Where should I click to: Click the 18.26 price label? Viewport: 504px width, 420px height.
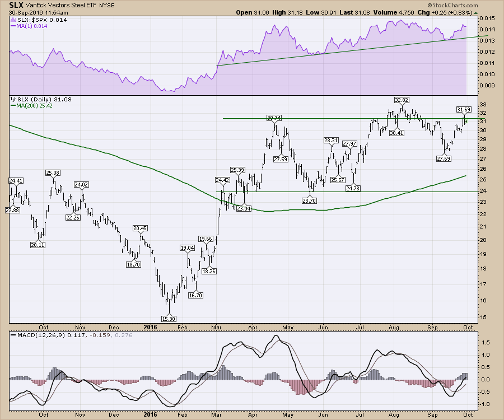[x=209, y=271]
